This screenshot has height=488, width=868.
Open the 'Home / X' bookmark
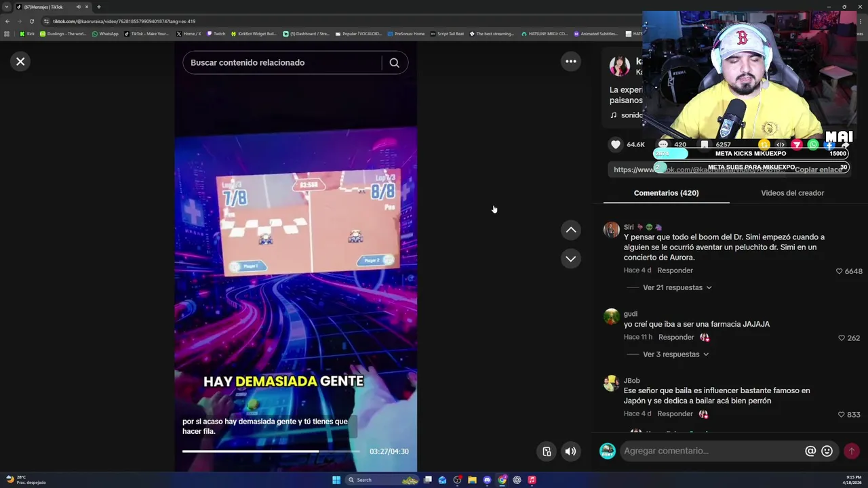(x=189, y=33)
